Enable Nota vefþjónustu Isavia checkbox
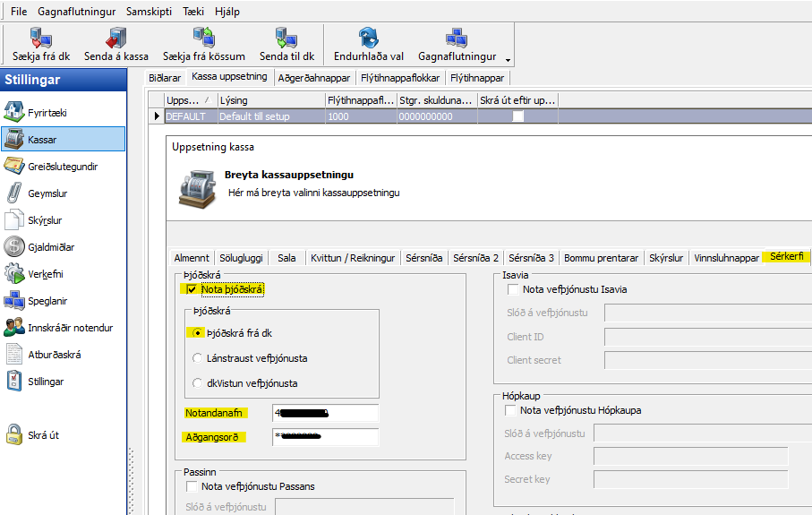Image resolution: width=812 pixels, height=515 pixels. coord(514,289)
